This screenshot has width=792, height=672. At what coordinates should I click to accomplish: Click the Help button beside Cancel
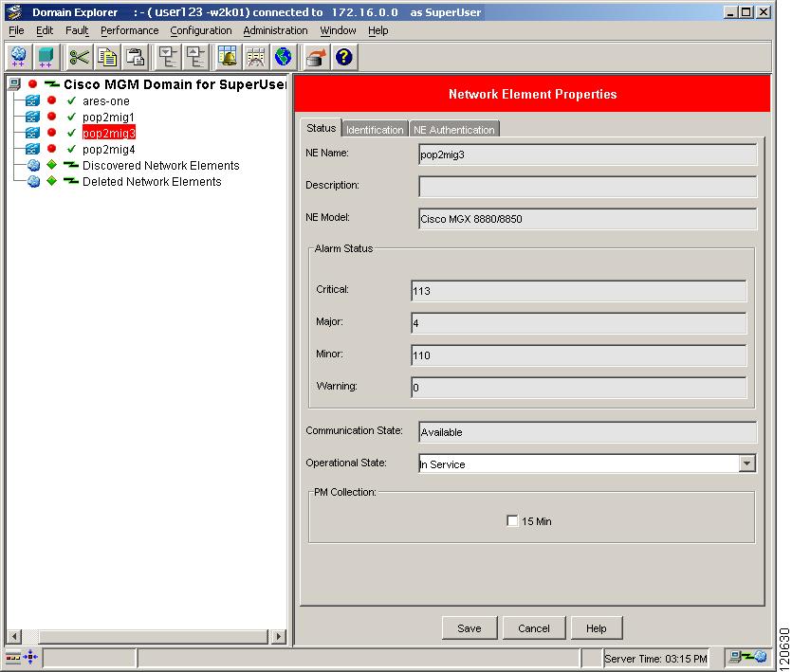click(x=597, y=628)
